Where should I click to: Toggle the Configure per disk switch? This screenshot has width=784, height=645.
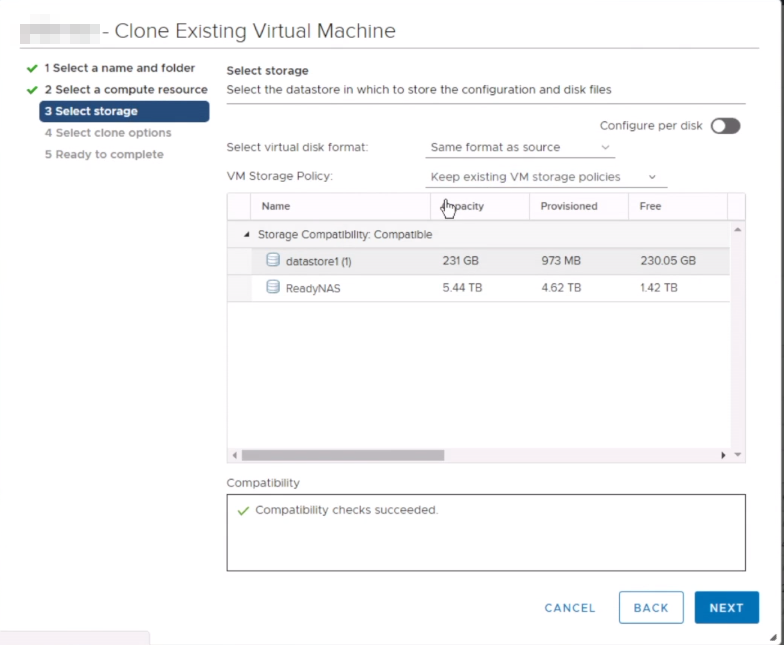pyautogui.click(x=726, y=126)
